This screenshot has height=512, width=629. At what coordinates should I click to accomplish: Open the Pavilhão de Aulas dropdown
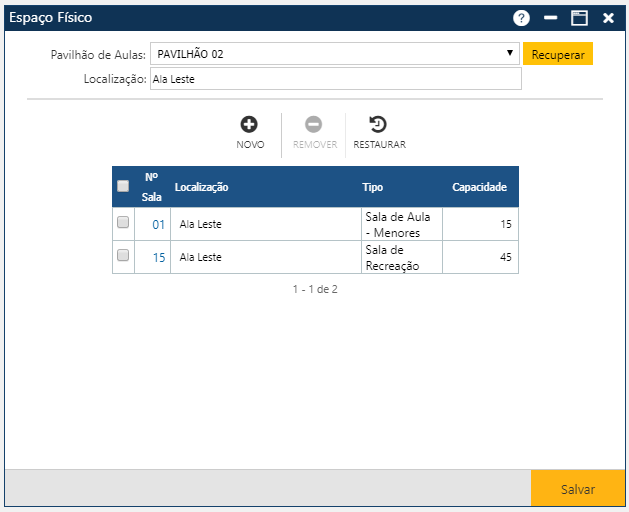click(334, 54)
